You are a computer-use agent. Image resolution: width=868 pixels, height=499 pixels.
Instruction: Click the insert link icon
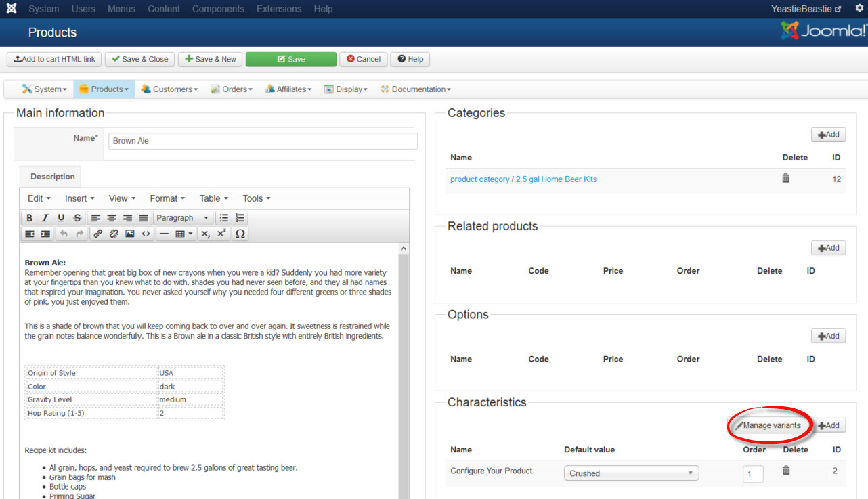(98, 234)
